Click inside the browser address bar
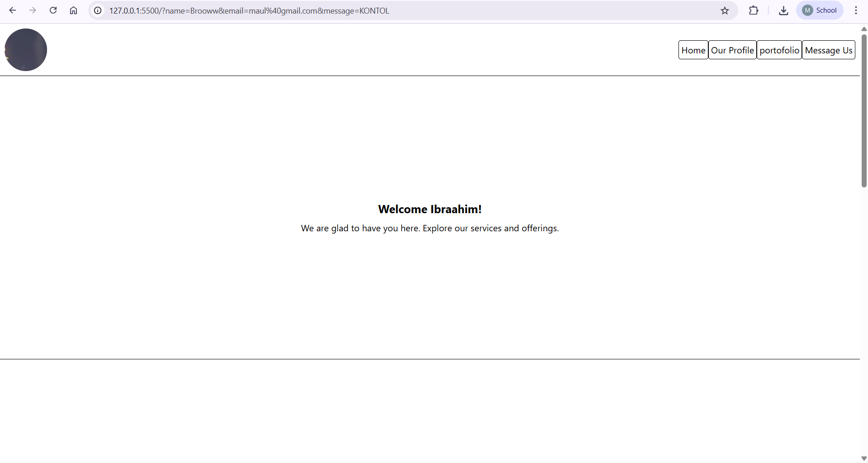This screenshot has height=463, width=868. (x=249, y=10)
